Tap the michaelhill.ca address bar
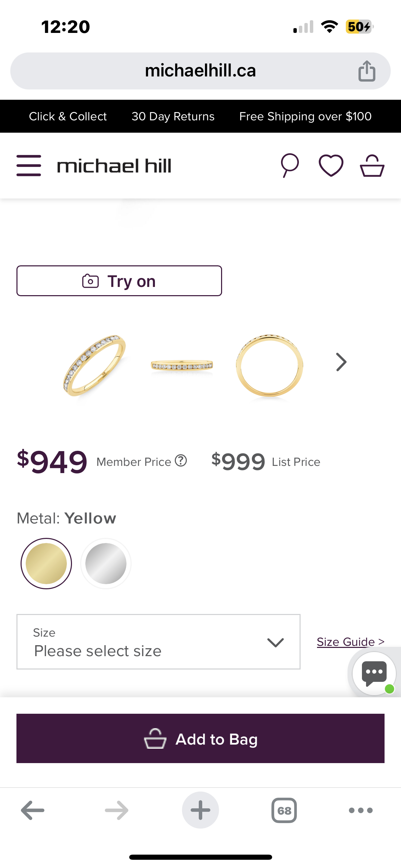This screenshot has width=401, height=868. click(x=200, y=71)
